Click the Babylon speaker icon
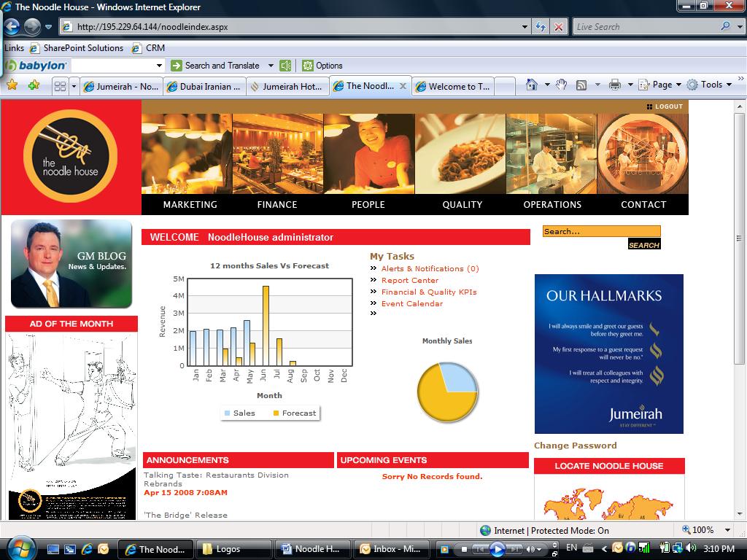The height and width of the screenshot is (560, 747). tap(285, 66)
